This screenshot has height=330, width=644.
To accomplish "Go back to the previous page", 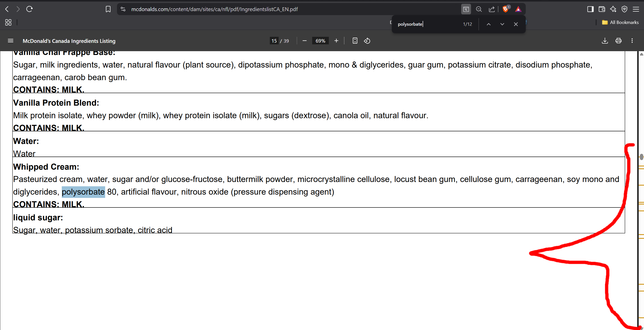I will coord(7,9).
